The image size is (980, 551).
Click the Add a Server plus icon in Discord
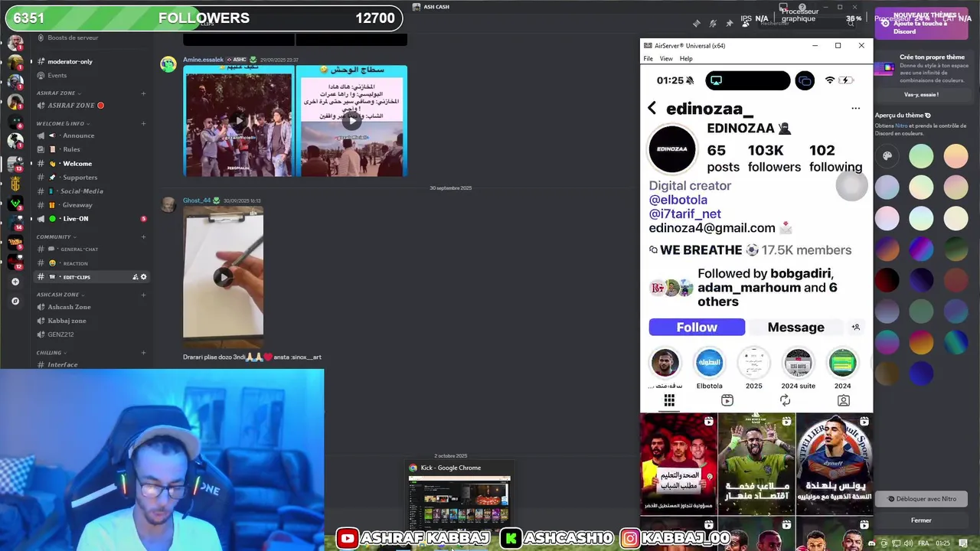coord(15,282)
